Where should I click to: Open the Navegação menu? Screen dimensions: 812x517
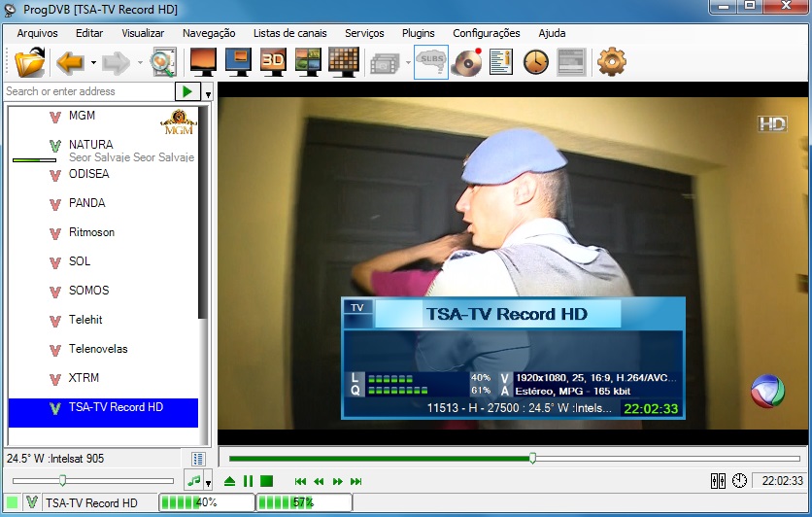coord(209,33)
